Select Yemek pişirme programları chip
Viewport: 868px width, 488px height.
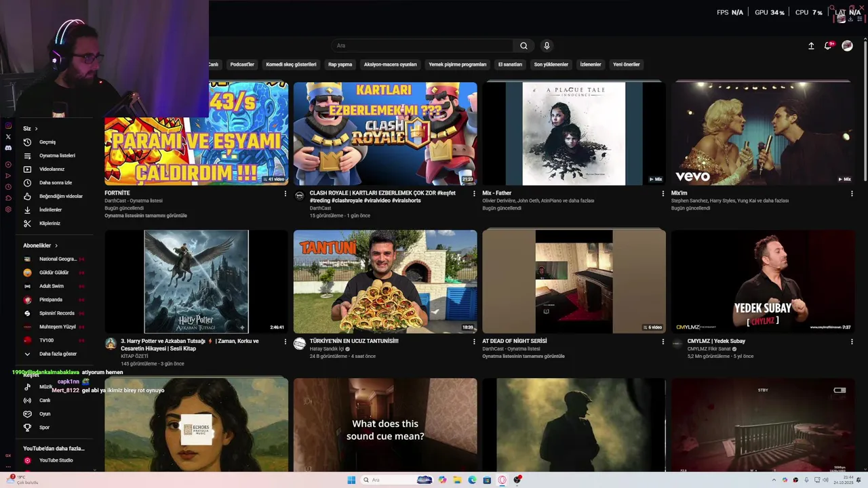458,64
